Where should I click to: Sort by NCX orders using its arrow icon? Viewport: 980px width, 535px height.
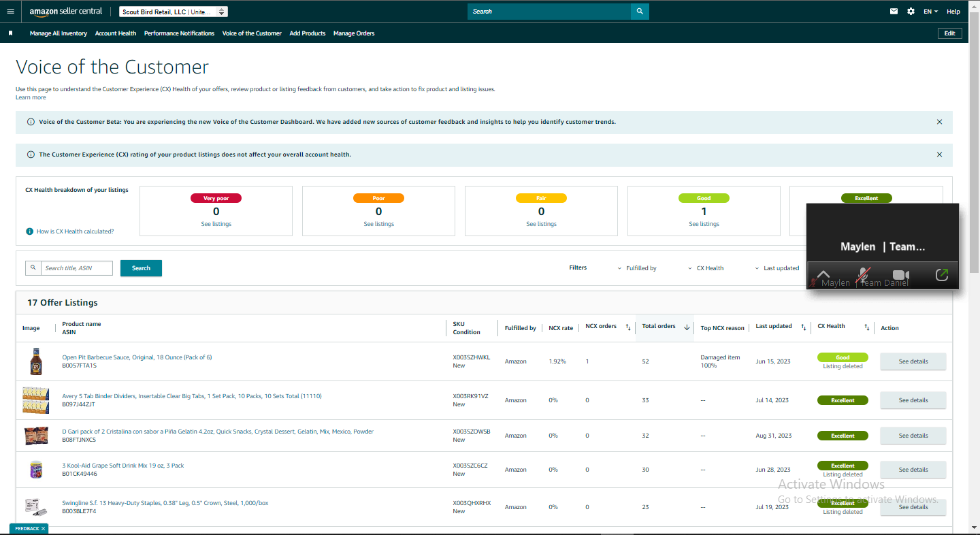click(x=628, y=327)
